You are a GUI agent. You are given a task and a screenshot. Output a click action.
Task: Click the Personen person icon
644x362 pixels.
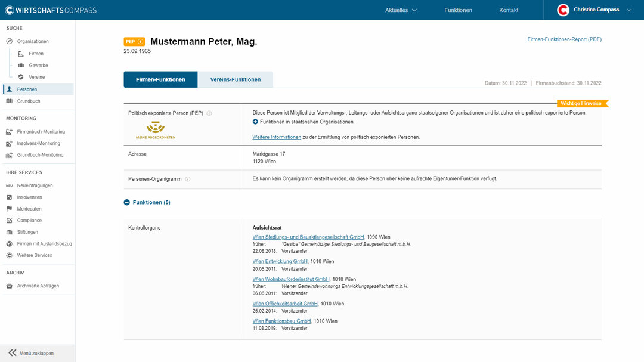point(10,89)
